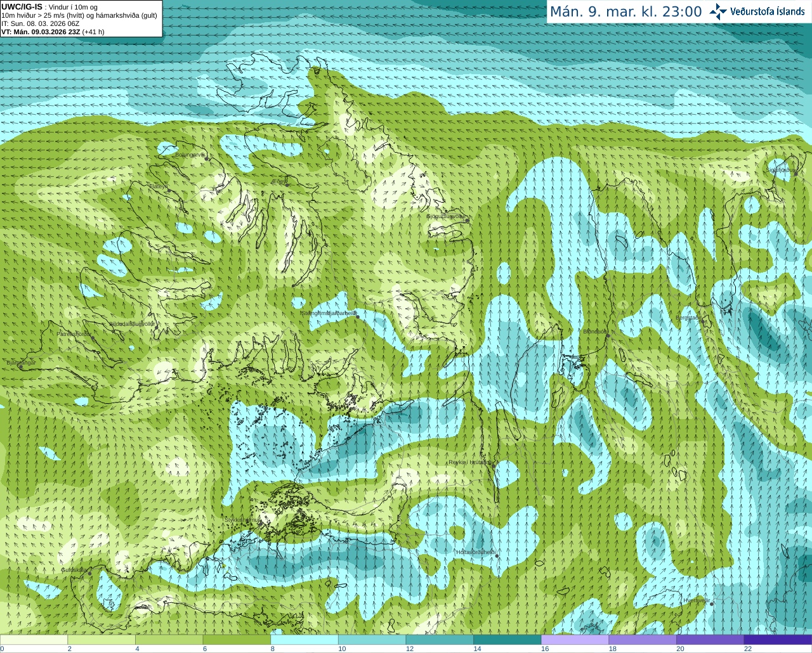Viewport: 812px width, 653px height.
Task: Click the station dot beside Bolungarvík
Action: pos(207,158)
